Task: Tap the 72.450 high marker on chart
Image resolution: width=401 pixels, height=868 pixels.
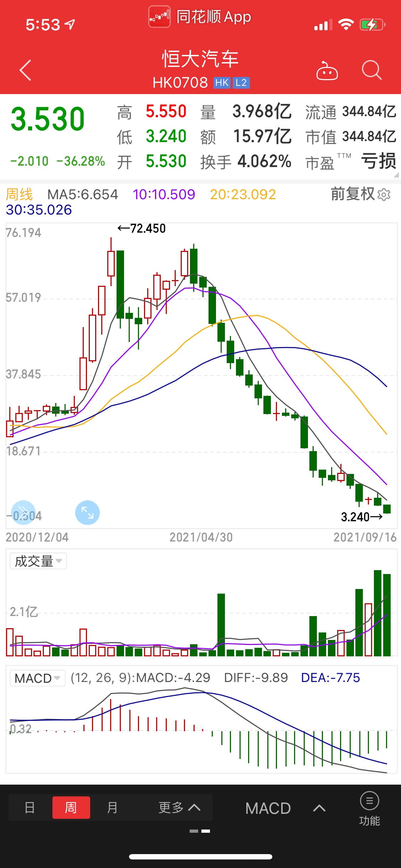Action: pyautogui.click(x=142, y=228)
